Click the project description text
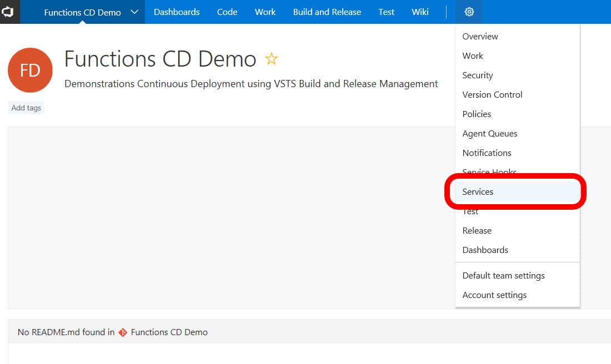Viewport: 611px width, 364px height. point(251,84)
